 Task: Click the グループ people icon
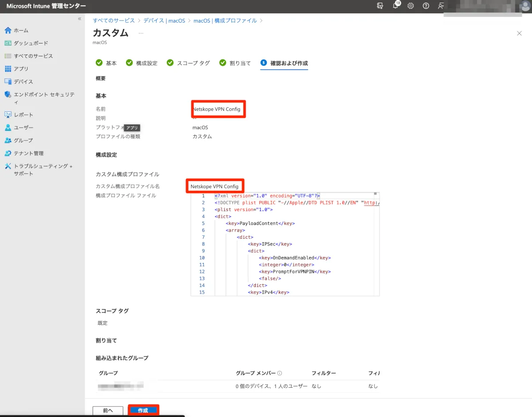point(8,140)
